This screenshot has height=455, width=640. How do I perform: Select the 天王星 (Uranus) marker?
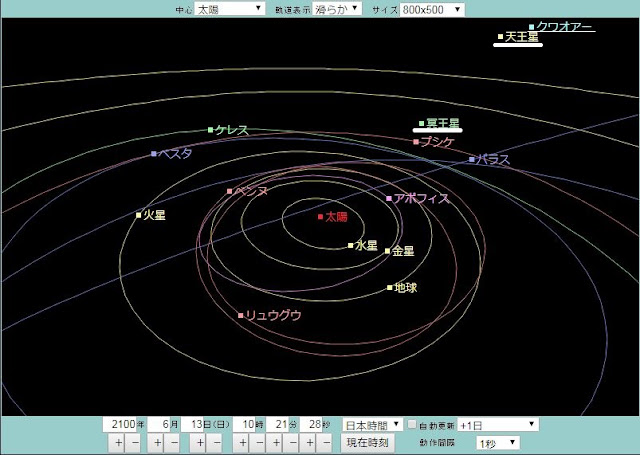pyautogui.click(x=500, y=37)
